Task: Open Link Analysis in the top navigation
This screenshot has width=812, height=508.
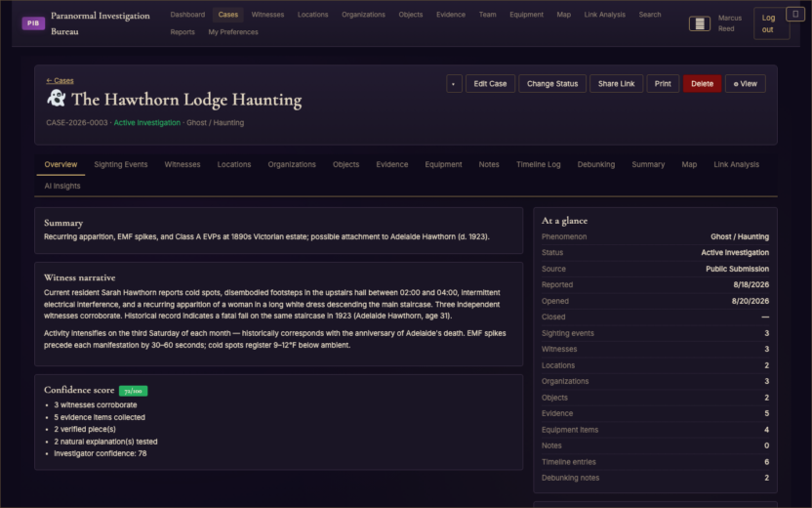Action: 604,15
